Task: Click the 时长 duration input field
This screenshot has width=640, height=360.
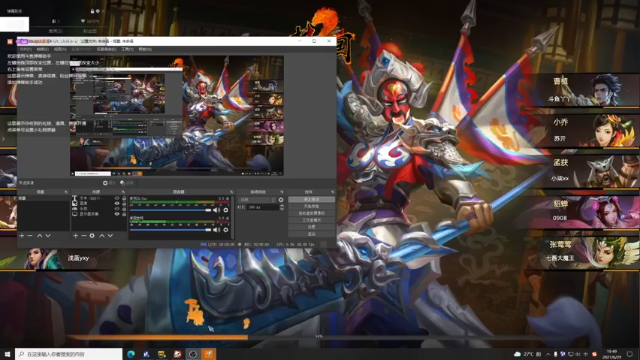Action: coord(263,207)
